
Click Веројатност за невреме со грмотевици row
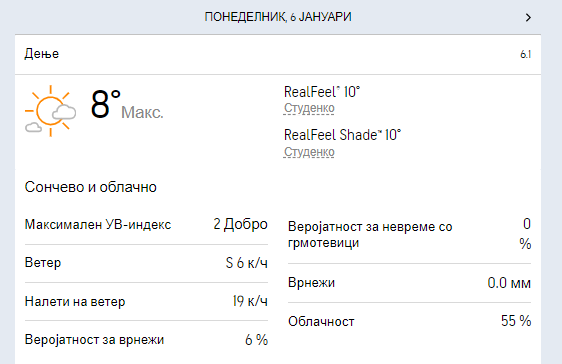pos(409,235)
